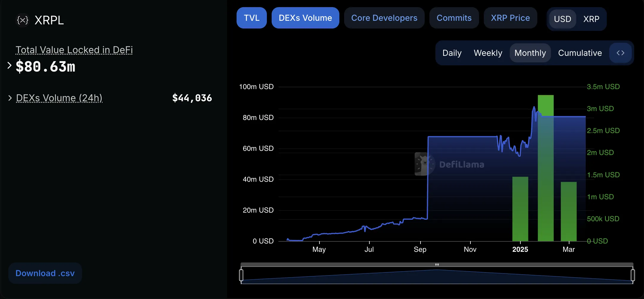Click the tallest green volume bar

(x=546, y=178)
